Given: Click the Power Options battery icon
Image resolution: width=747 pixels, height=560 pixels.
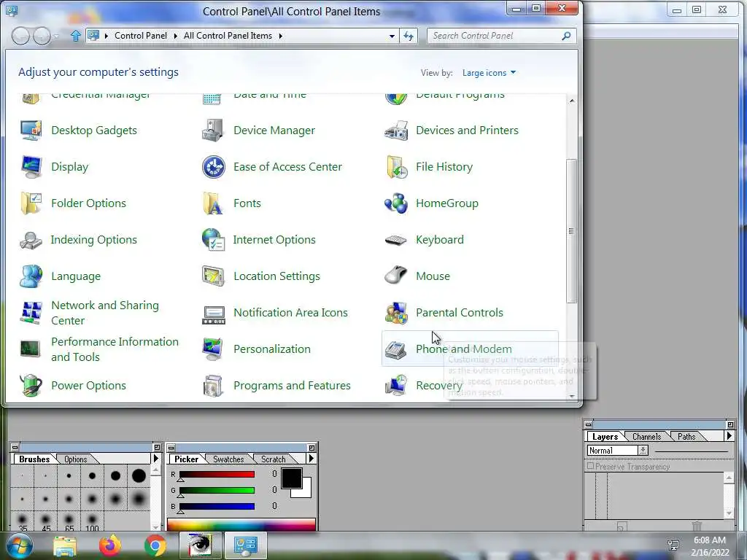Looking at the screenshot, I should pyautogui.click(x=31, y=385).
